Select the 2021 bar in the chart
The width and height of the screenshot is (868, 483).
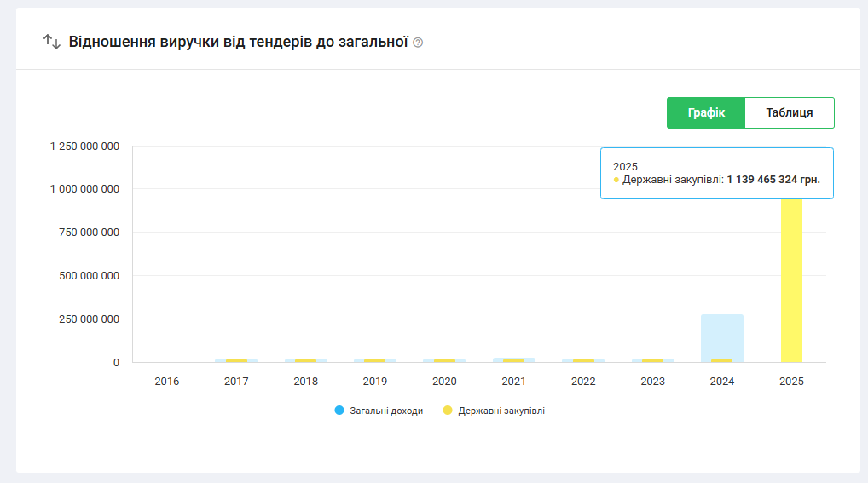point(513,360)
